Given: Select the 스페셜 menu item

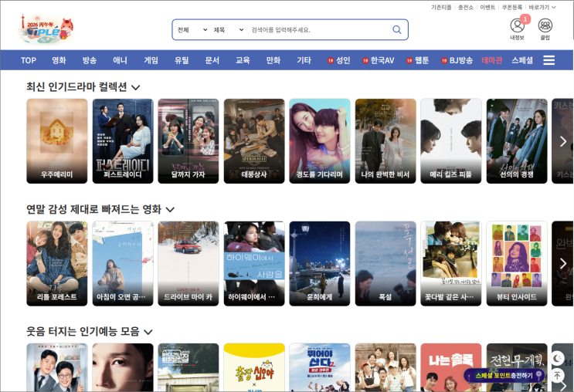Looking at the screenshot, I should (522, 60).
